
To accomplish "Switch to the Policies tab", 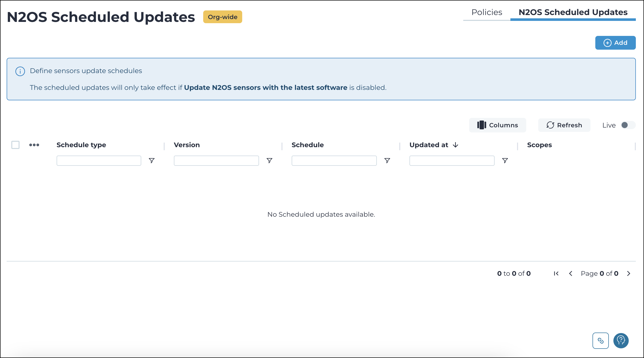I will point(487,12).
